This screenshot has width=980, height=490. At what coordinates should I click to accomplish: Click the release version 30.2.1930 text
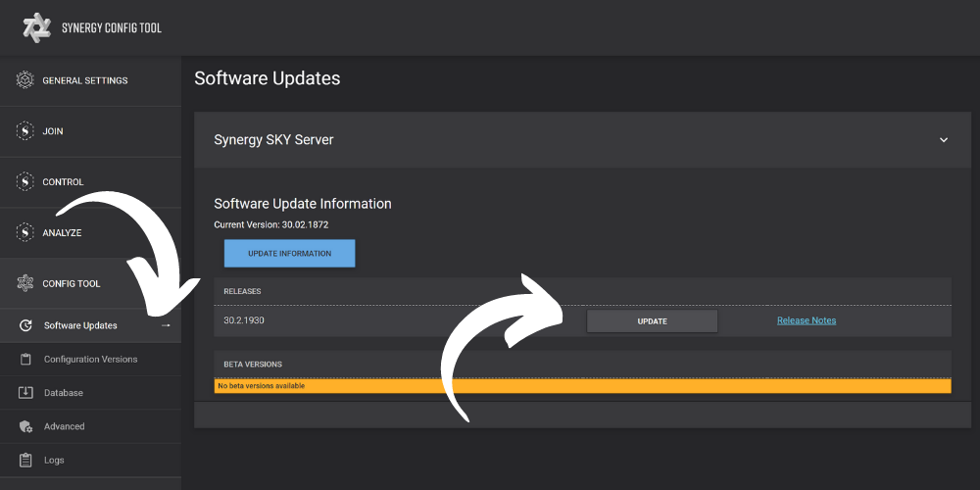tap(244, 320)
